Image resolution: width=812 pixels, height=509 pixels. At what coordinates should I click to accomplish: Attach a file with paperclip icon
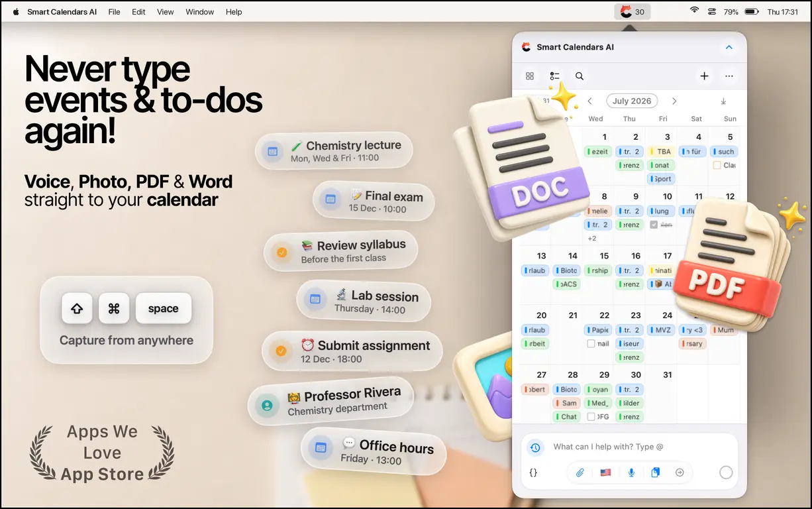580,473
